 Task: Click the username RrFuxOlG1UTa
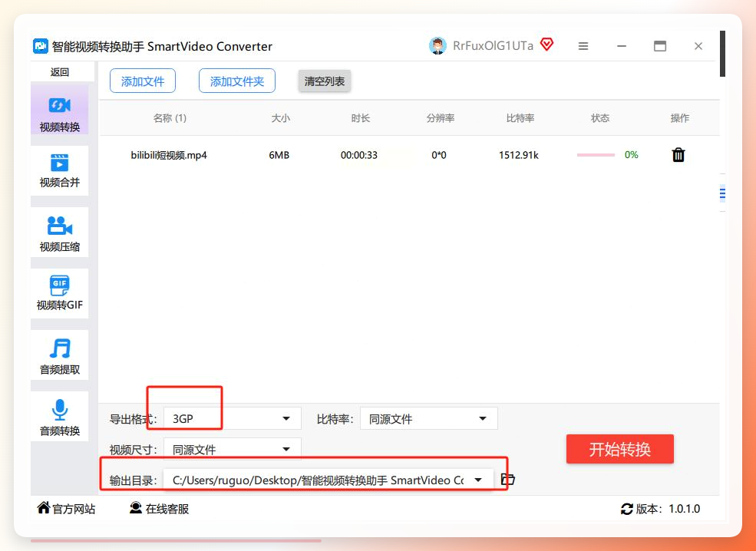pyautogui.click(x=493, y=46)
